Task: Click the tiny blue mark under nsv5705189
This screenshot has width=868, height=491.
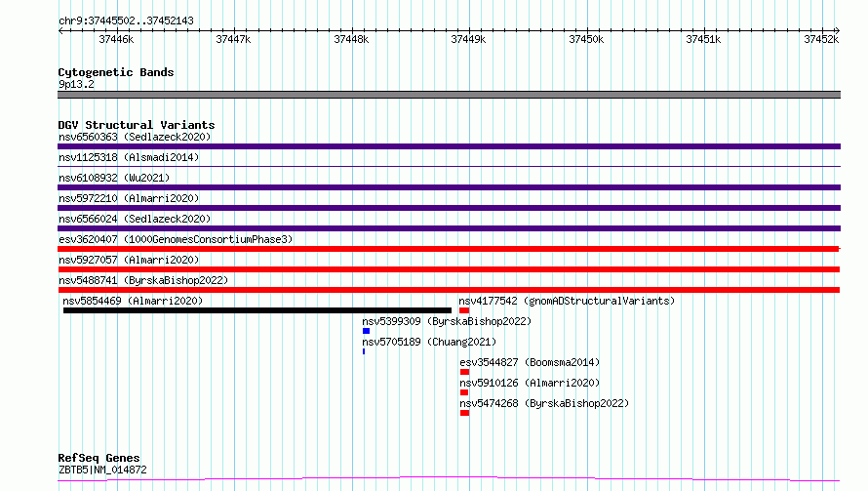Action: click(364, 351)
